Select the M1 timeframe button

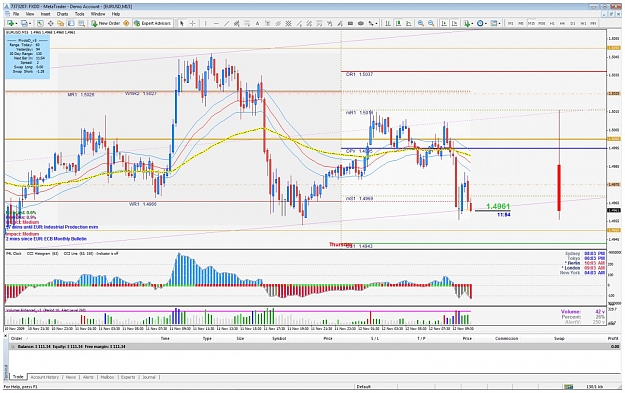coord(510,23)
